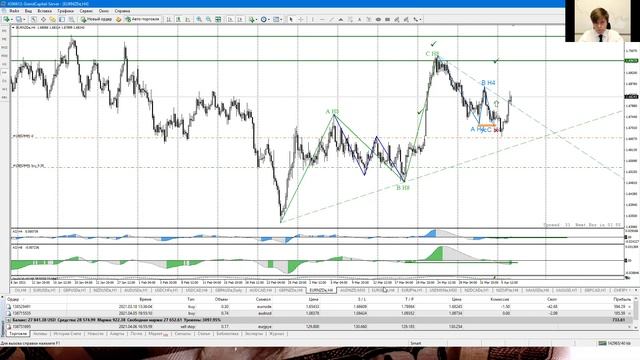Open the Новости terminal tab
Screen dimensions: 640x360
pos(96,334)
